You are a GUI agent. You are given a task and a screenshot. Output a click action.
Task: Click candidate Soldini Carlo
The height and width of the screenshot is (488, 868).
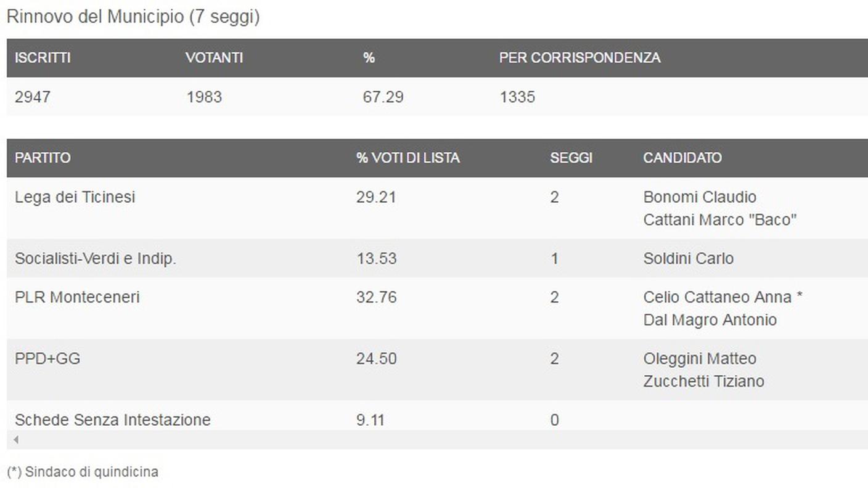[x=688, y=258]
